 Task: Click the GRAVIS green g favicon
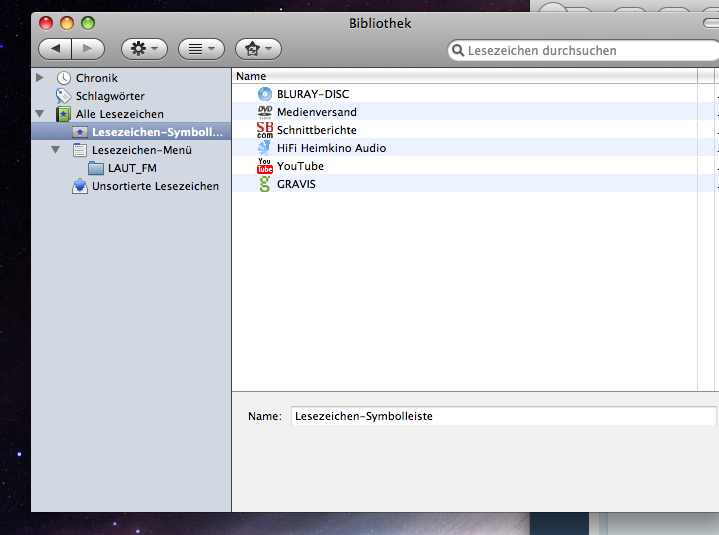click(265, 184)
